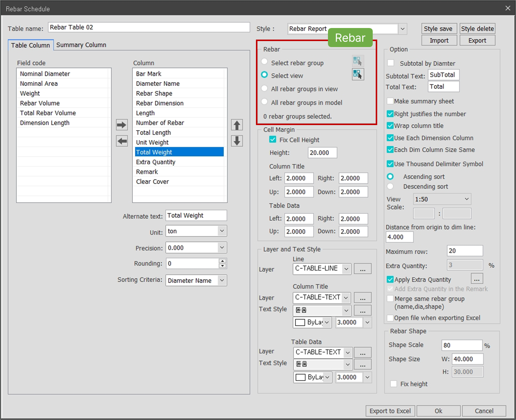Open the View Scale 1:50 dropdown
516x420 pixels.
pyautogui.click(x=442, y=199)
